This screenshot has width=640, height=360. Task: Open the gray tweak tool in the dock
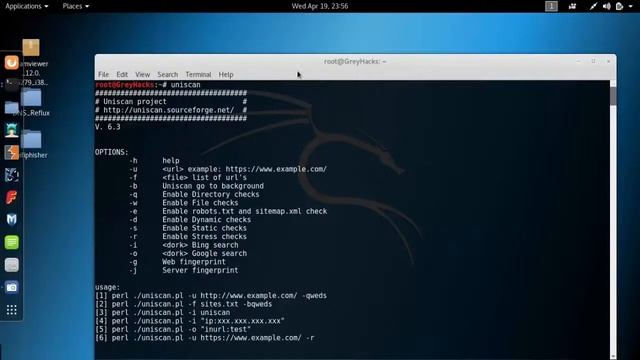[x=11, y=265]
